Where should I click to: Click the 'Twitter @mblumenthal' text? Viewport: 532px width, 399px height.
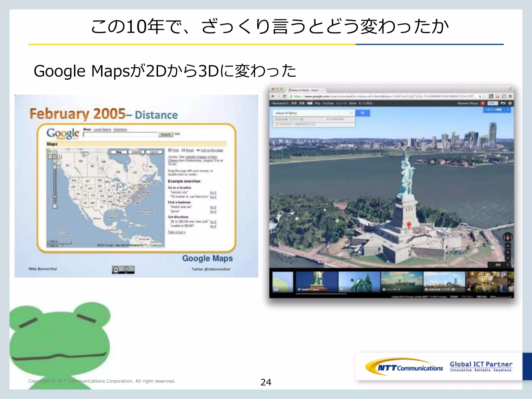211,269
